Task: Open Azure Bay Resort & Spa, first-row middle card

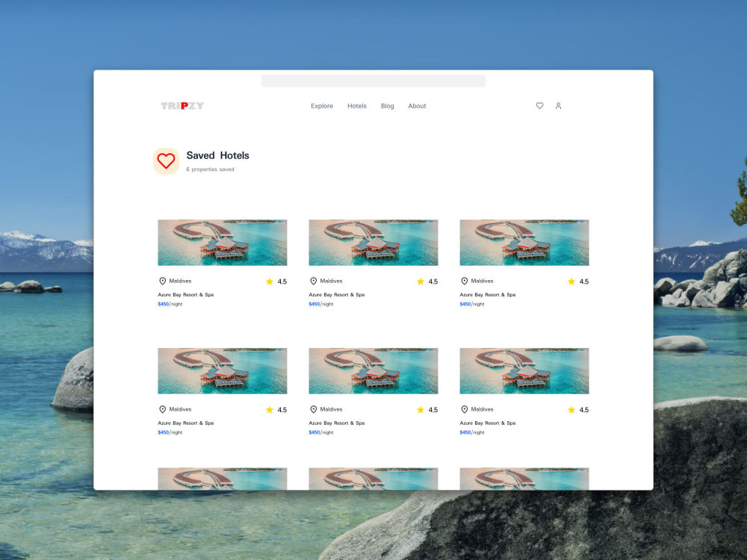Action: click(x=337, y=295)
